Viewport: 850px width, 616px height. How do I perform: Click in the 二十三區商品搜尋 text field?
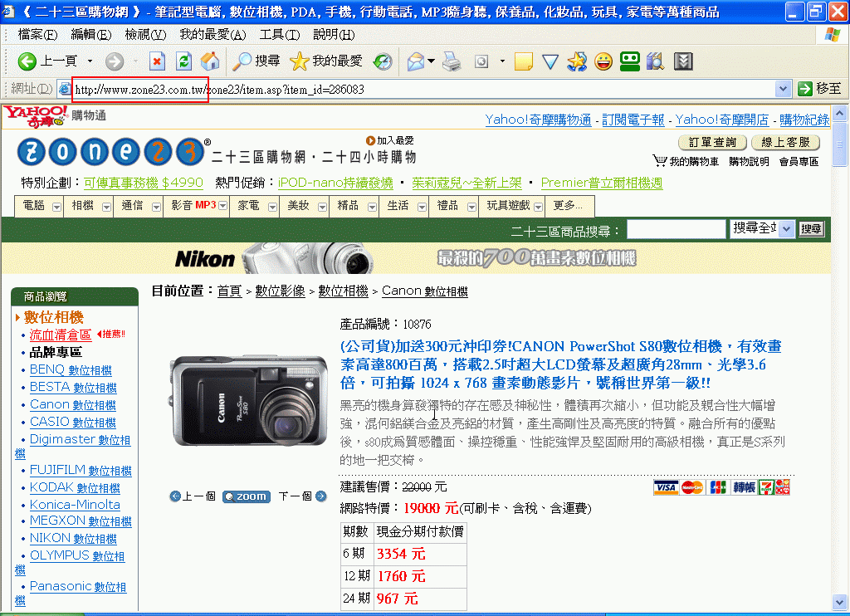coord(676,229)
